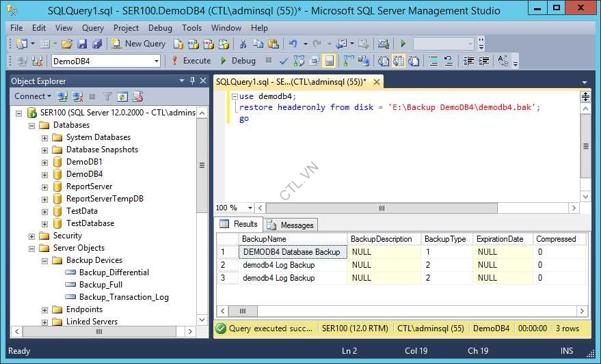The height and width of the screenshot is (364, 601).
Task: Open the Connect dropdown in Object Explorer
Action: click(33, 96)
